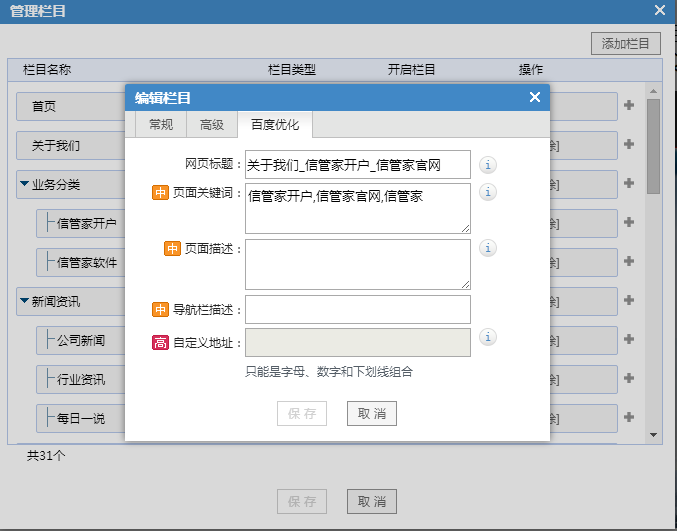This screenshot has width=677, height=531.
Task: Open the 高级 tab
Action: (x=212, y=125)
